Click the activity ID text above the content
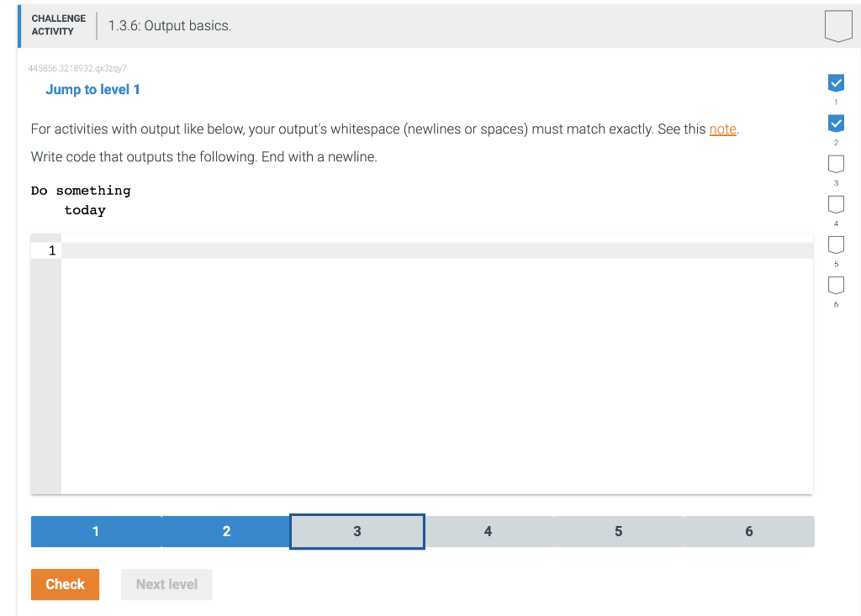The height and width of the screenshot is (616, 861). pos(77,67)
